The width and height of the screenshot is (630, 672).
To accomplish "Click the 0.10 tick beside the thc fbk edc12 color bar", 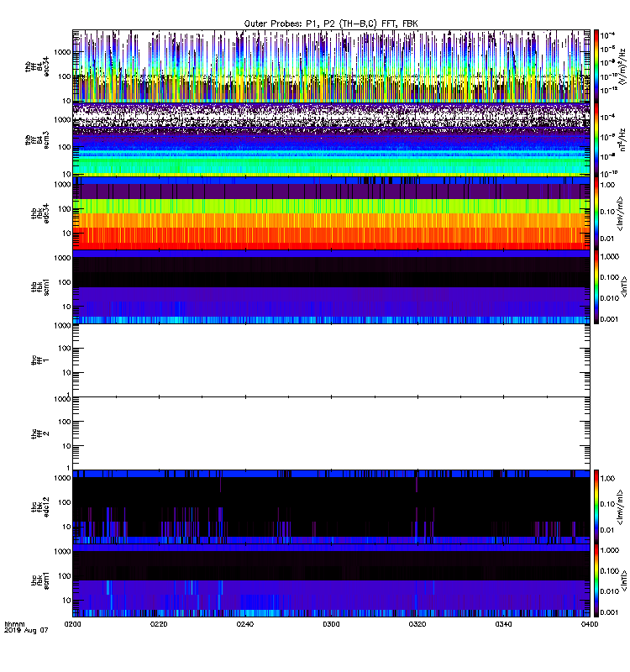I will click(607, 504).
